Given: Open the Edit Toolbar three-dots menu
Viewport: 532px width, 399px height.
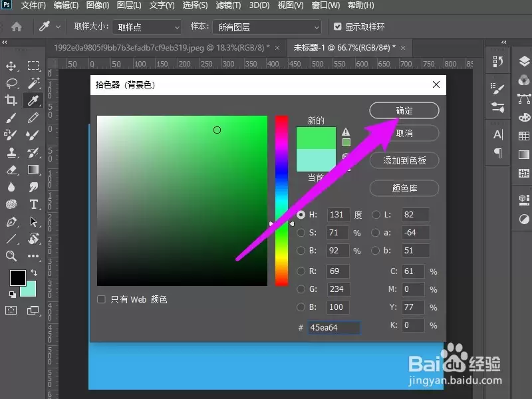Looking at the screenshot, I should pos(33,256).
